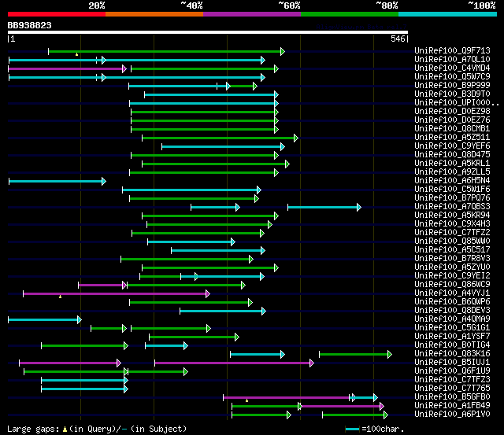Open hit UniRef100_C4VMD4
This screenshot has width=504, height=435.
point(452,68)
